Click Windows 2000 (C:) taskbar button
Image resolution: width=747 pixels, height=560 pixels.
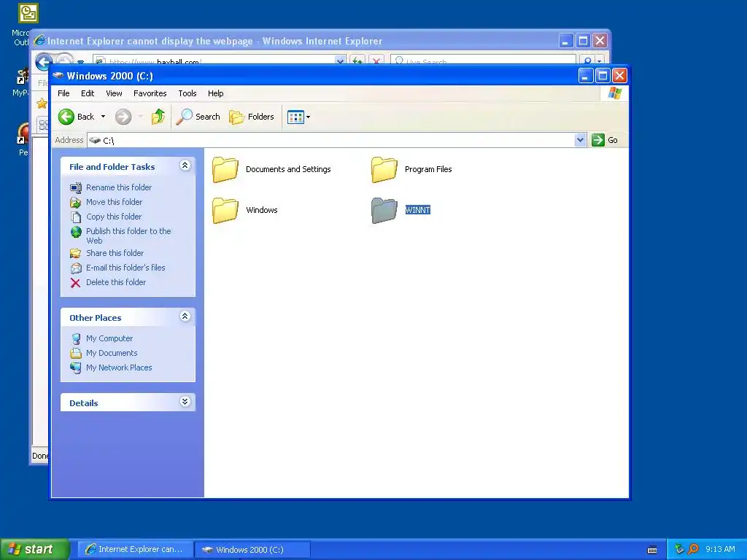[252, 550]
